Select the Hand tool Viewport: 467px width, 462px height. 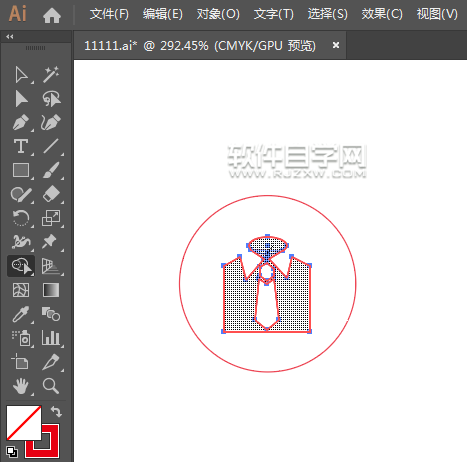[21, 386]
